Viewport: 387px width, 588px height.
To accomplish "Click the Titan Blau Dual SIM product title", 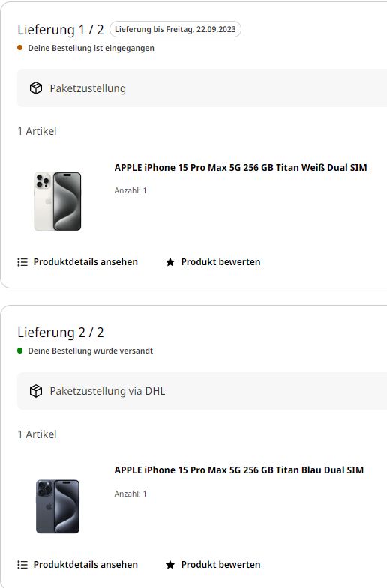I will [239, 470].
